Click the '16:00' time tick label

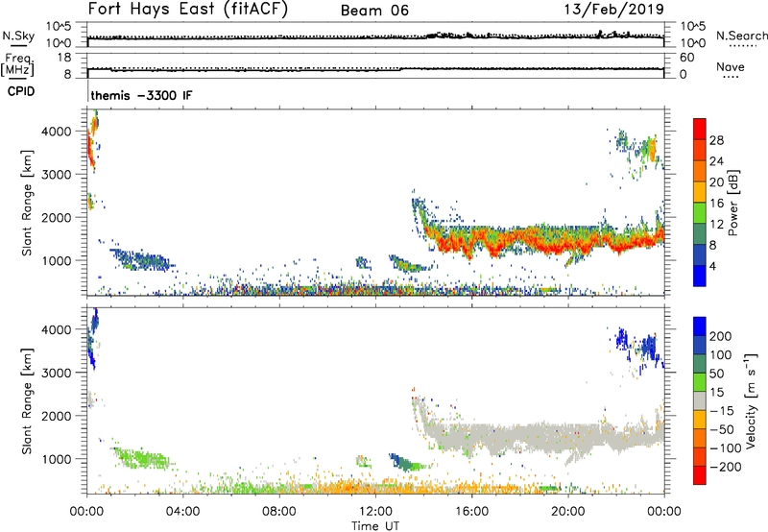[x=471, y=512]
